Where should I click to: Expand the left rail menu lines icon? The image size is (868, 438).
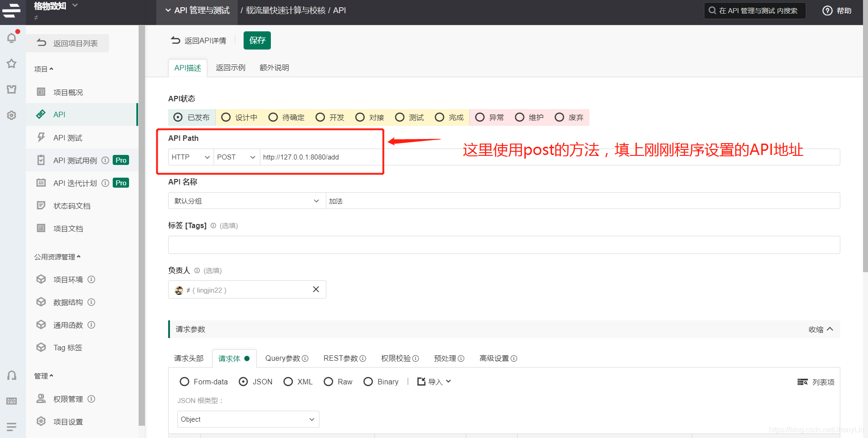pos(12,427)
